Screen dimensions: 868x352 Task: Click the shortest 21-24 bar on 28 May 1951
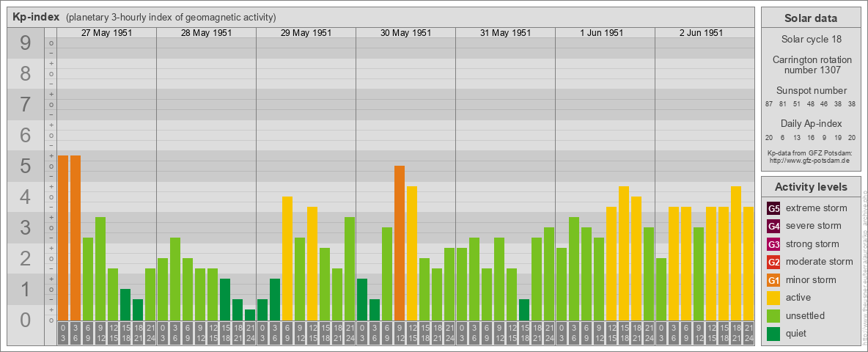coord(250,315)
